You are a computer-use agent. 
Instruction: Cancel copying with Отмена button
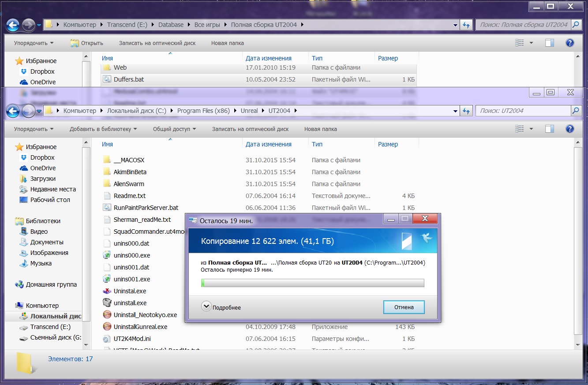point(404,307)
